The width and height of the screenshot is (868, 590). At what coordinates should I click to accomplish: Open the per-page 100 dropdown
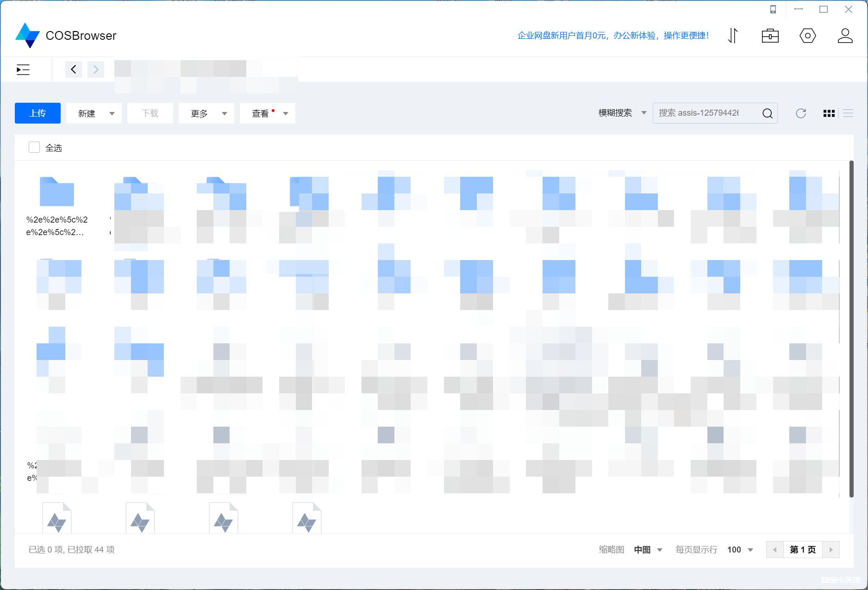click(x=739, y=550)
